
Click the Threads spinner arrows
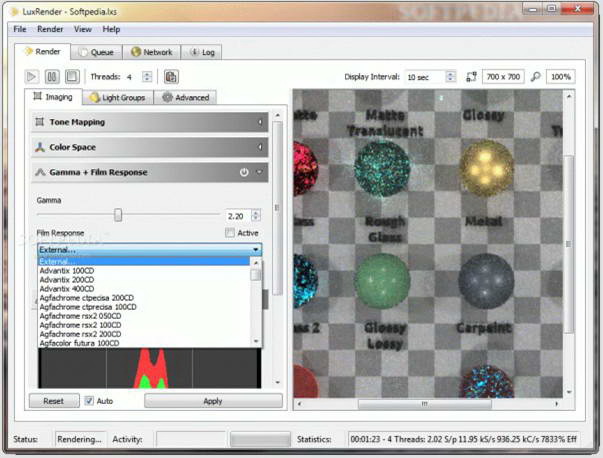(147, 76)
